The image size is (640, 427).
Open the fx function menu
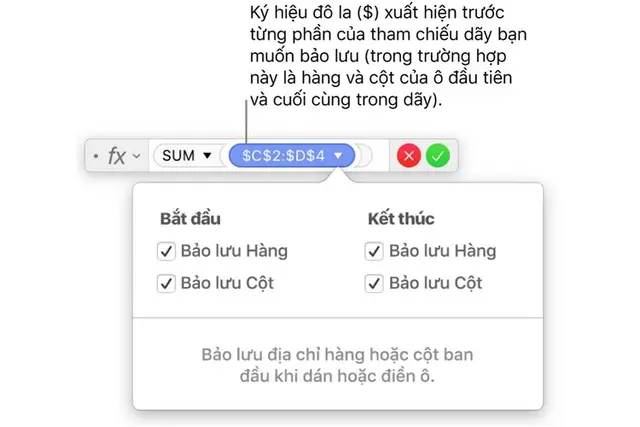pyautogui.click(x=137, y=156)
